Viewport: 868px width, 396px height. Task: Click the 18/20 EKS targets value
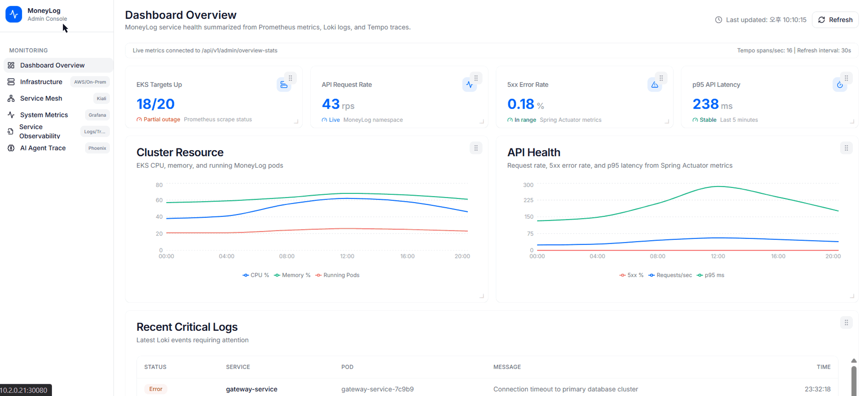click(156, 104)
